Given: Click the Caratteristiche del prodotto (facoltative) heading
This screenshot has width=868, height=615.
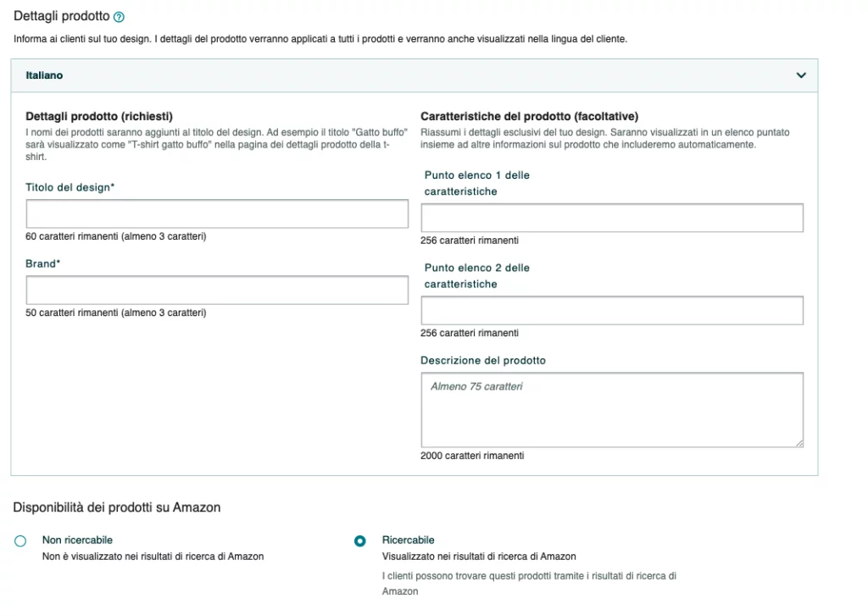Looking at the screenshot, I should [x=529, y=116].
